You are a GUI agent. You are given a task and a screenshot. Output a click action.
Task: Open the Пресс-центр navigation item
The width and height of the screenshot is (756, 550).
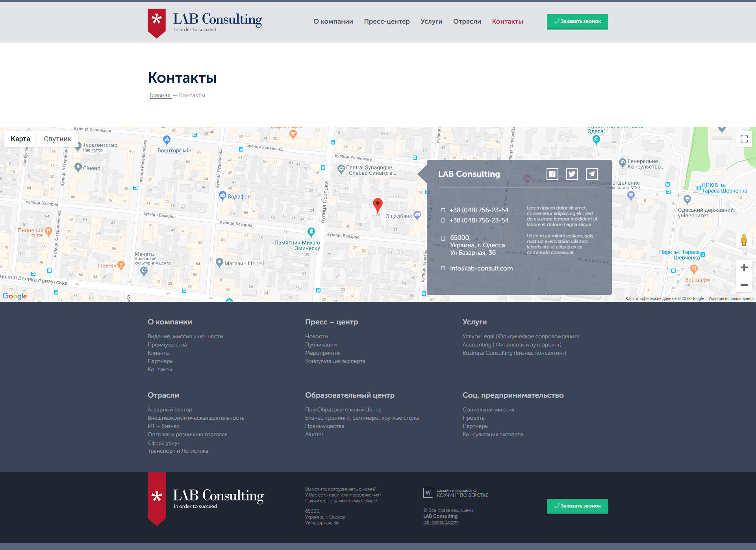tap(387, 22)
